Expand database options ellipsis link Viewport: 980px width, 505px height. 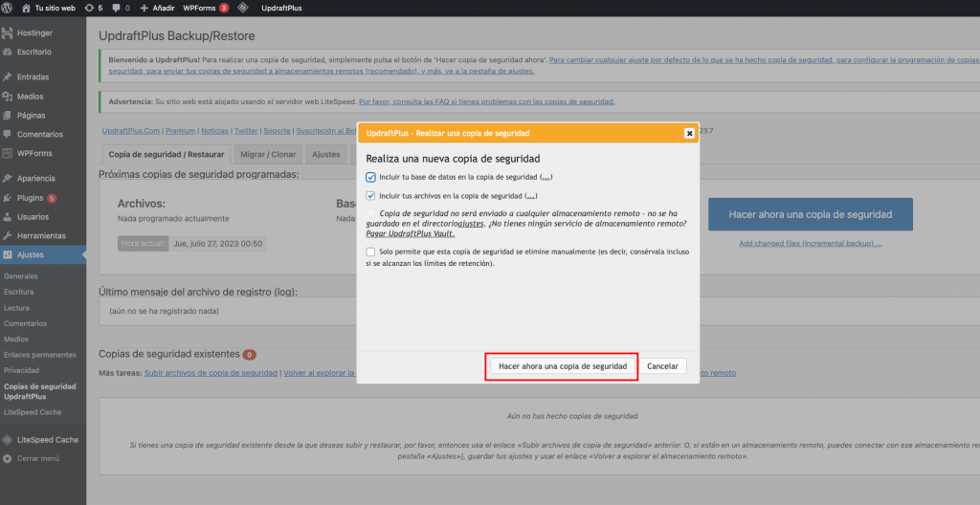(546, 178)
